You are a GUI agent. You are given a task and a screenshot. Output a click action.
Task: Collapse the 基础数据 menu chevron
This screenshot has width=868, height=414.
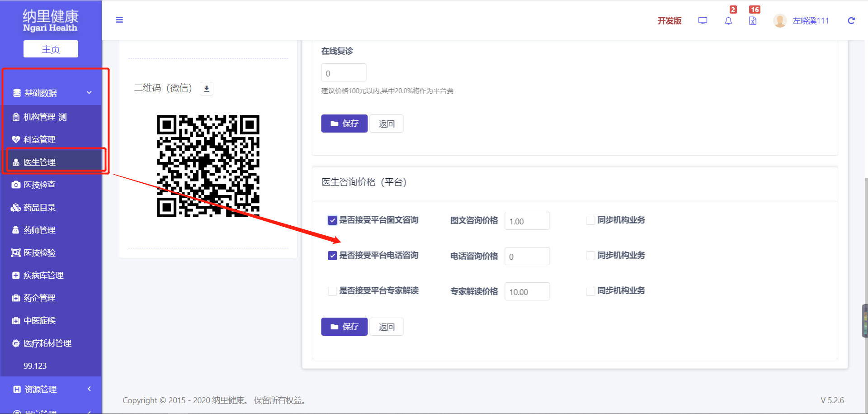[89, 93]
